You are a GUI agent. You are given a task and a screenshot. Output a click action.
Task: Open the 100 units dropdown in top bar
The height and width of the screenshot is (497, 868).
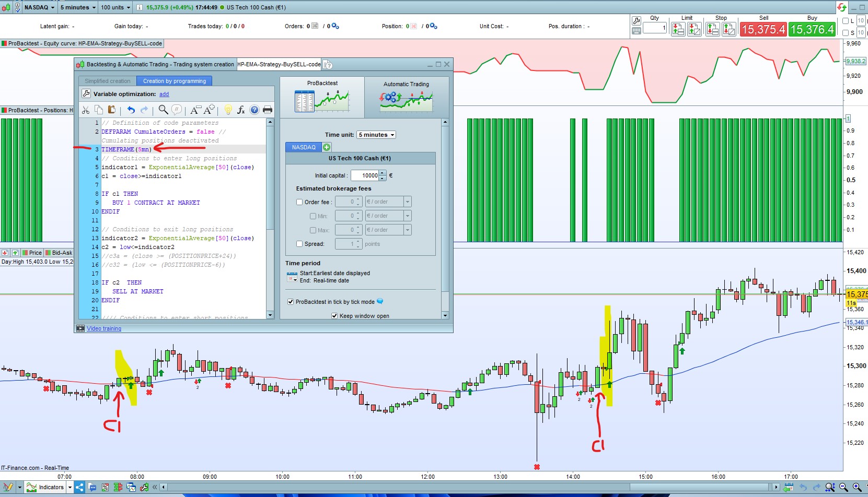click(115, 7)
